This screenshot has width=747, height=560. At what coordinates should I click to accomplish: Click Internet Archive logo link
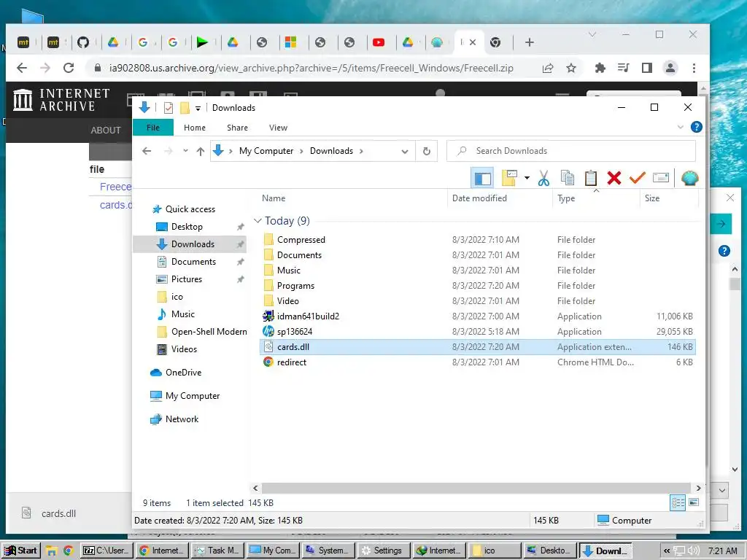coord(61,100)
